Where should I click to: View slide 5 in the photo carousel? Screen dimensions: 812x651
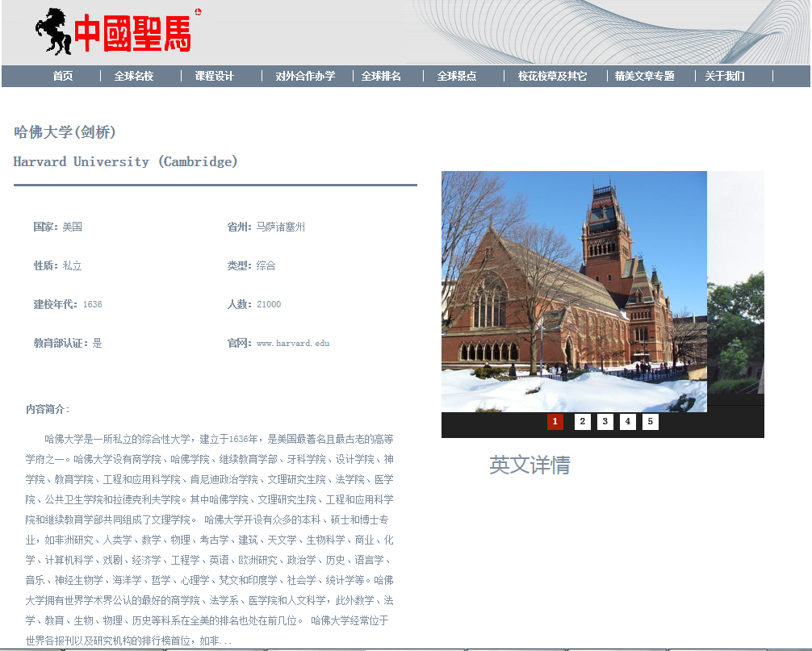tap(650, 422)
